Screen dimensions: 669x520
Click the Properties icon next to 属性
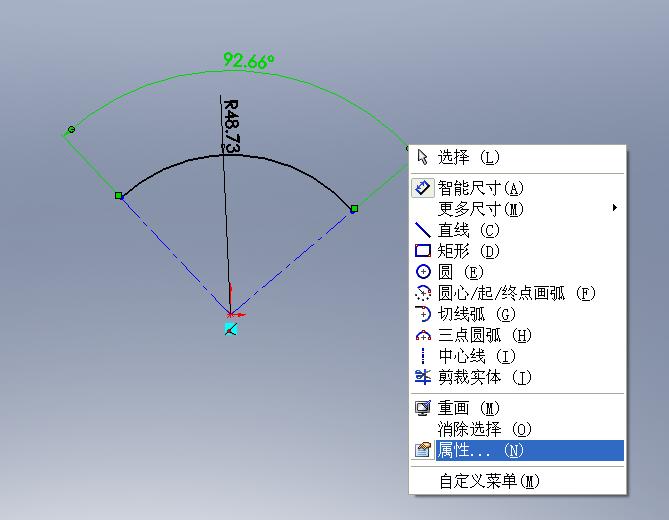423,450
